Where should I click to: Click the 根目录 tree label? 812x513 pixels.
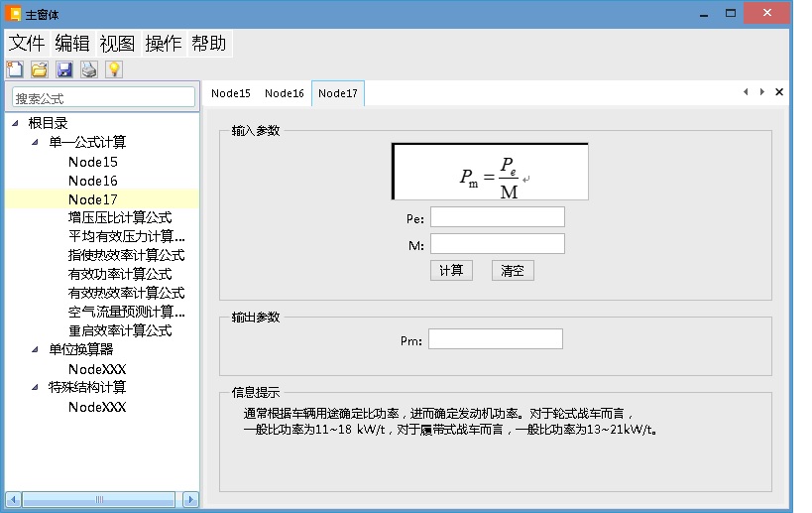49,123
